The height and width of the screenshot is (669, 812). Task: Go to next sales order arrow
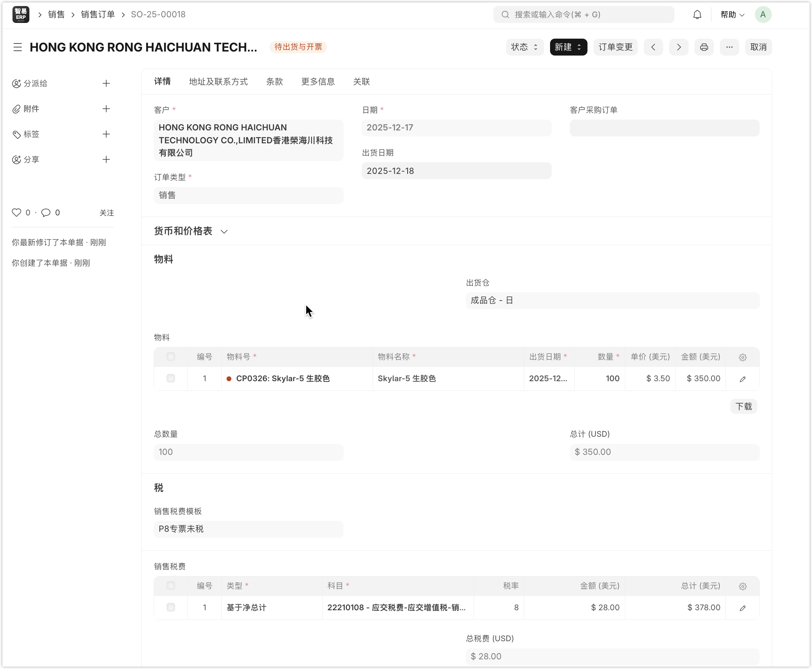point(678,47)
